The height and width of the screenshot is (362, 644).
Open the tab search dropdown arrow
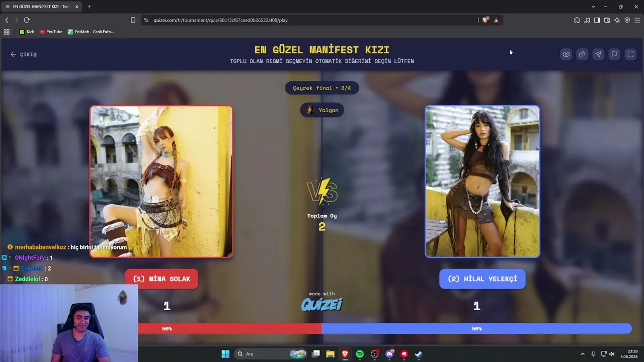593,7
